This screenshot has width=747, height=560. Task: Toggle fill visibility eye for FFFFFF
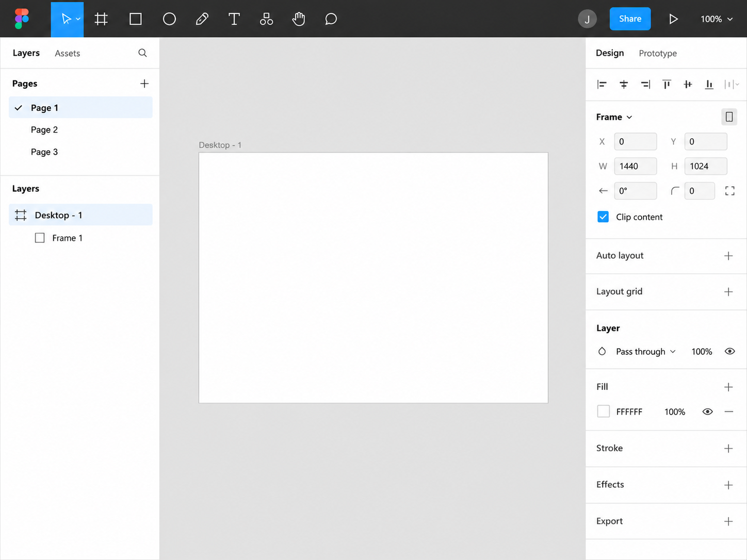click(707, 411)
